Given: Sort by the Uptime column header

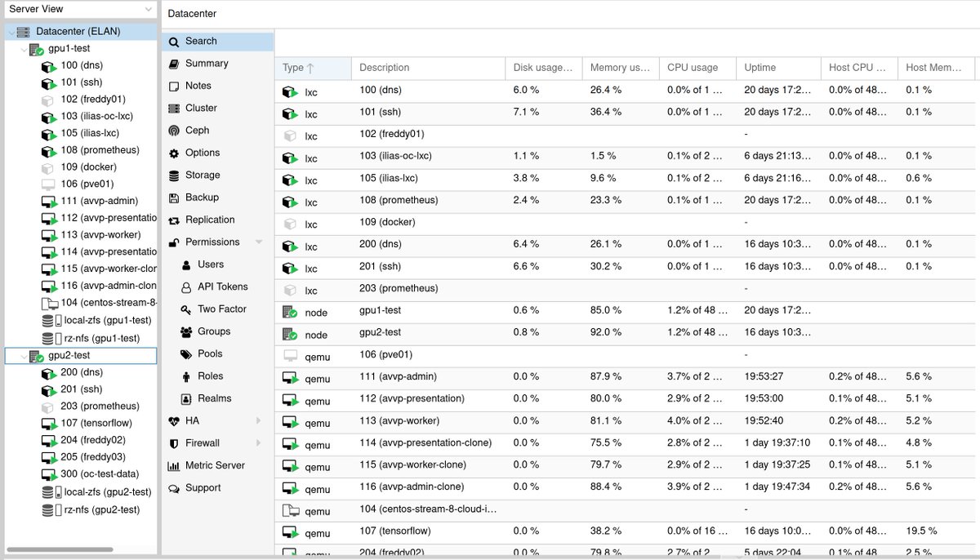Looking at the screenshot, I should tap(778, 68).
